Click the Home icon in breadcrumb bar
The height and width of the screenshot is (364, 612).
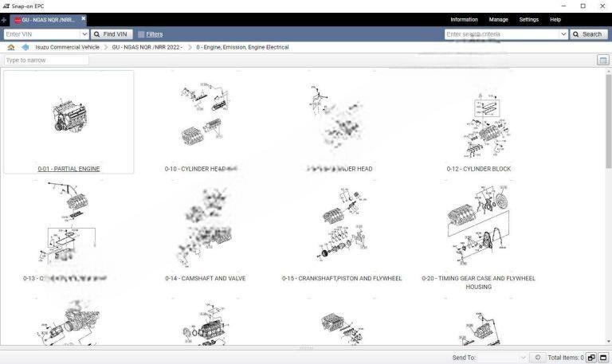coord(10,47)
